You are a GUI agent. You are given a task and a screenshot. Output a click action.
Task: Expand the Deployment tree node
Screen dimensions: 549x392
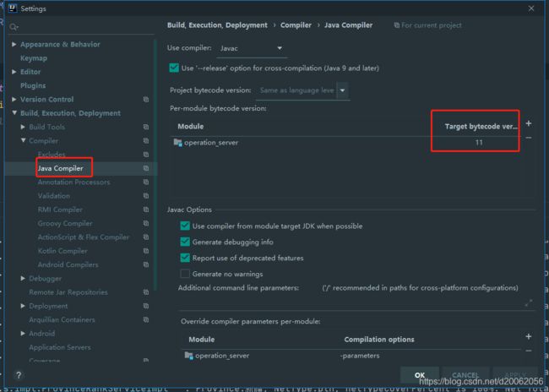23,306
